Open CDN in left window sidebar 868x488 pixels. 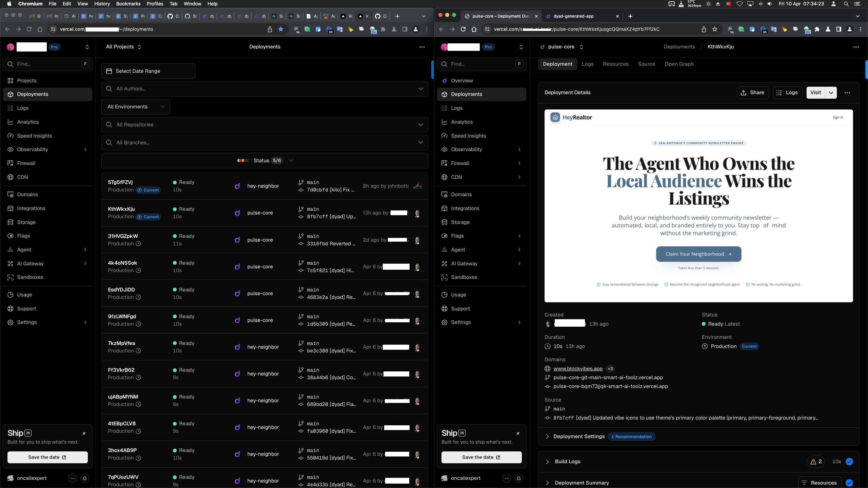[x=47, y=177]
